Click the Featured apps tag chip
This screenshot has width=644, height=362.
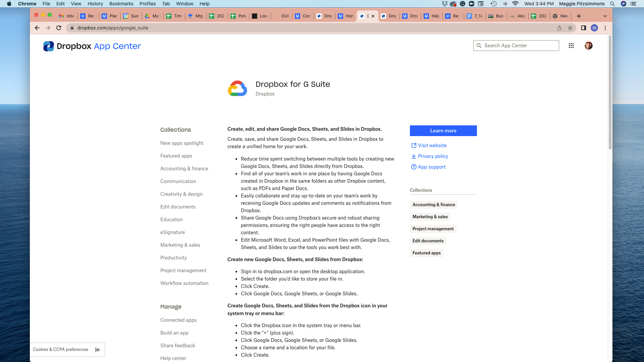tap(426, 253)
